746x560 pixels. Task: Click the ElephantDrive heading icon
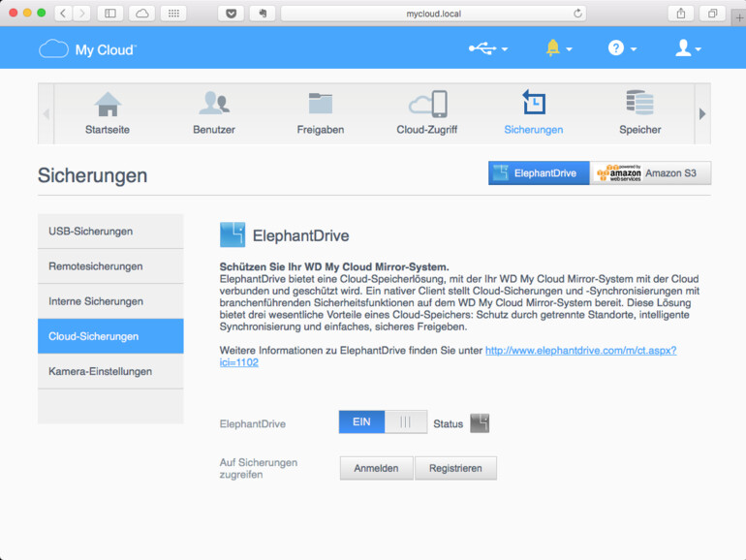(x=233, y=234)
